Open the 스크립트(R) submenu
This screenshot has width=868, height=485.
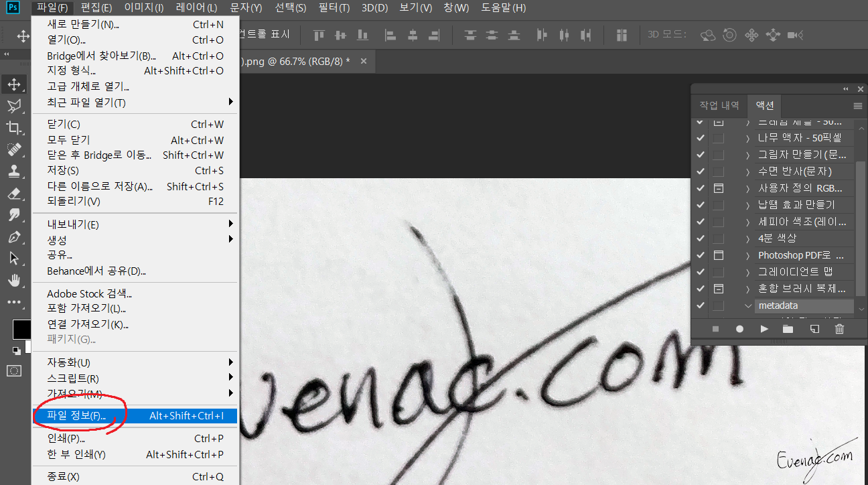pyautogui.click(x=135, y=378)
